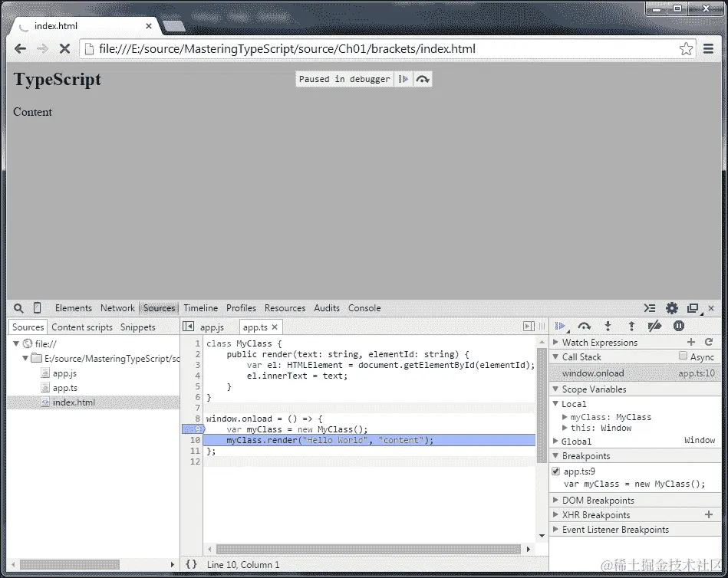Bookmark the page with the star icon
728x578 pixels.
point(686,49)
